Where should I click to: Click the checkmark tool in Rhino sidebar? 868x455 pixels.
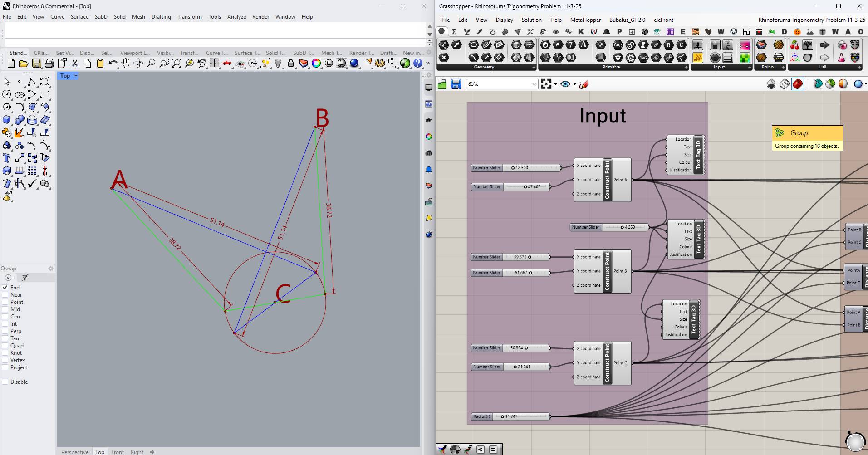[32, 183]
